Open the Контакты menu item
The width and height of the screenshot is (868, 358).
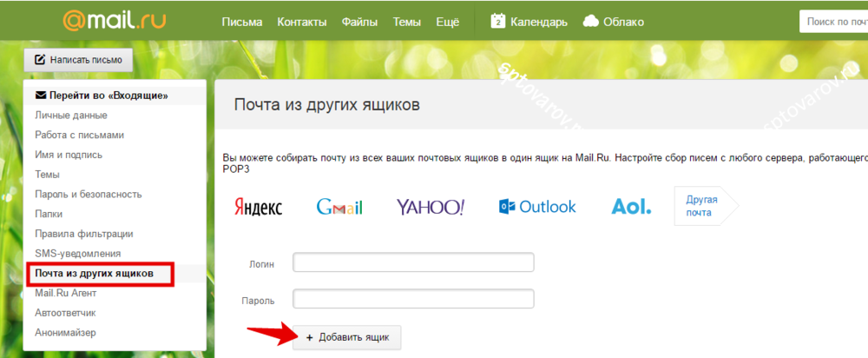[x=302, y=23]
